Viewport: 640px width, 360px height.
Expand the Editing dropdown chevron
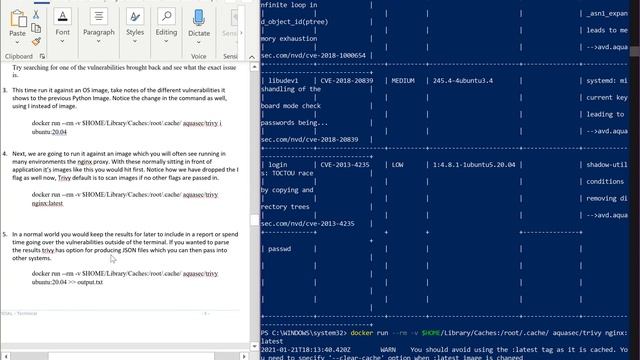click(x=166, y=41)
